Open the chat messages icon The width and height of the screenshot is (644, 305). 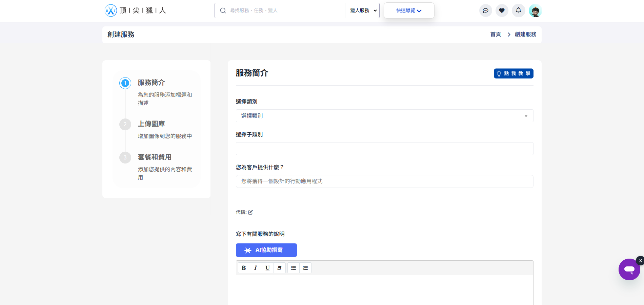coord(485,10)
